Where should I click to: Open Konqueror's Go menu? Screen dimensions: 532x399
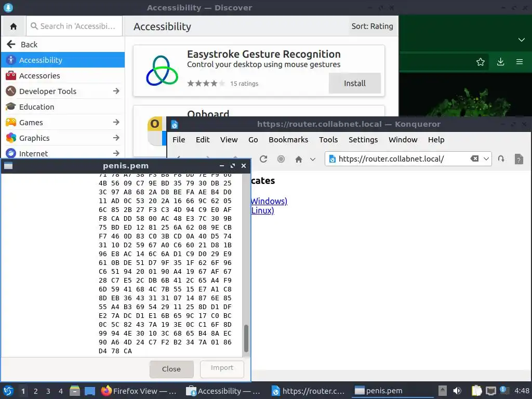click(x=253, y=140)
